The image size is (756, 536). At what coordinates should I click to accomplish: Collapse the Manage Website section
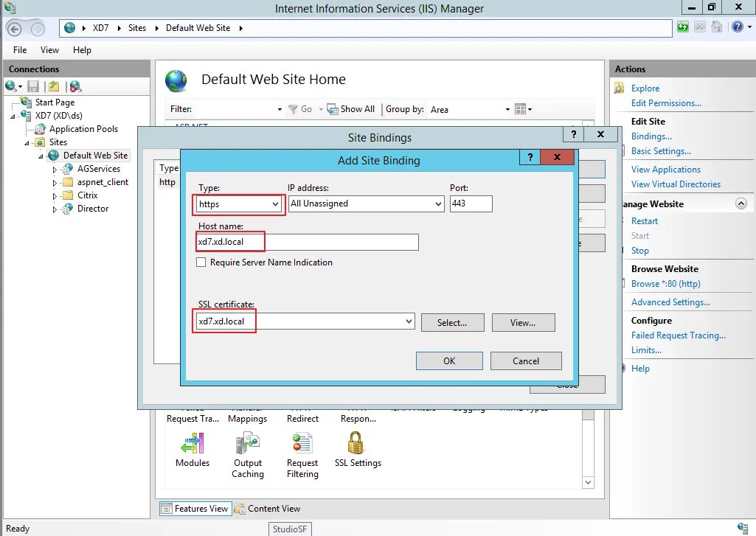tap(741, 203)
